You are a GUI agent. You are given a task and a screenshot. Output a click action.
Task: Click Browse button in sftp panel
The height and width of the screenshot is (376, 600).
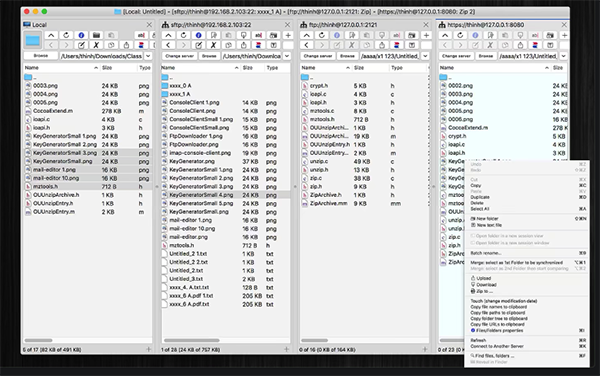pyautogui.click(x=209, y=56)
